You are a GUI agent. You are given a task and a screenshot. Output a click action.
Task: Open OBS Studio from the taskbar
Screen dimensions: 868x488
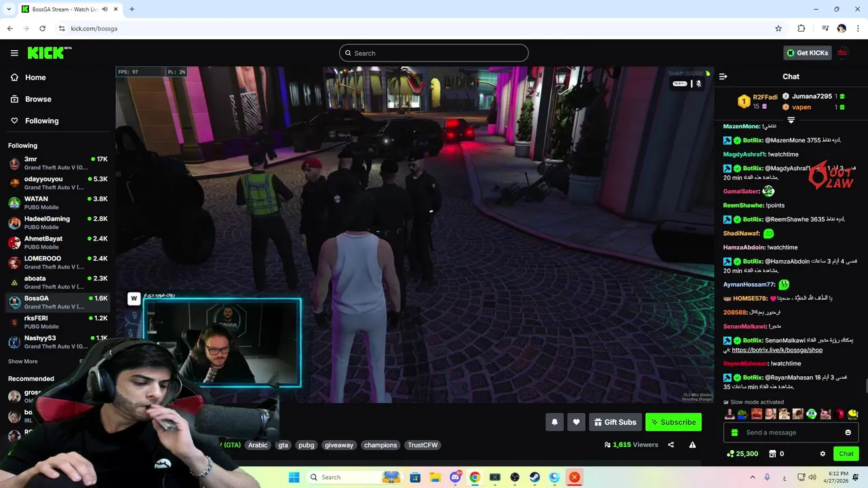point(515,477)
